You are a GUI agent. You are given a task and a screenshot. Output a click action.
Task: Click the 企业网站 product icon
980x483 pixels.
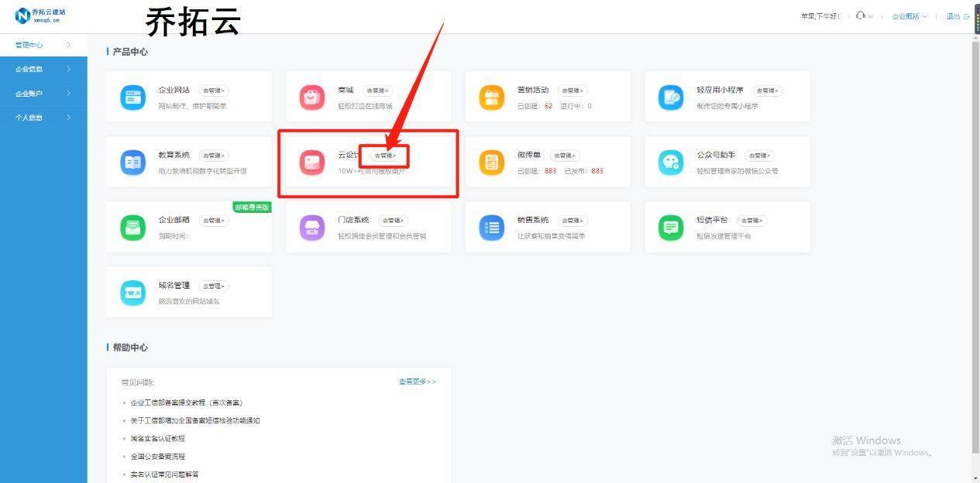coord(132,98)
